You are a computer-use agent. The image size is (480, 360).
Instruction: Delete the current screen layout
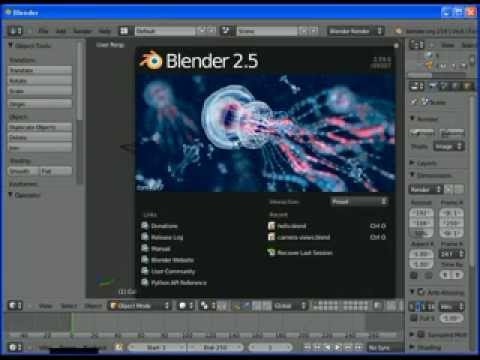[x=212, y=31]
